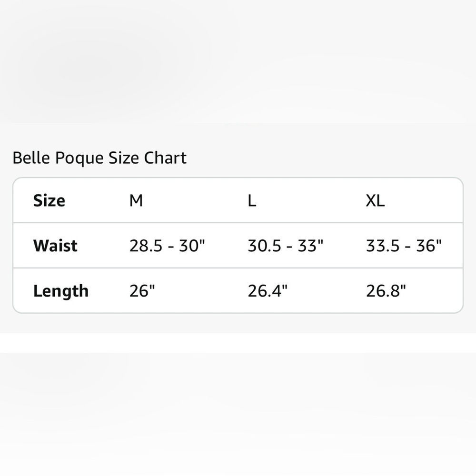This screenshot has height=476, width=476.
Task: Select the 26.8" length value for XL
Action: (x=386, y=291)
